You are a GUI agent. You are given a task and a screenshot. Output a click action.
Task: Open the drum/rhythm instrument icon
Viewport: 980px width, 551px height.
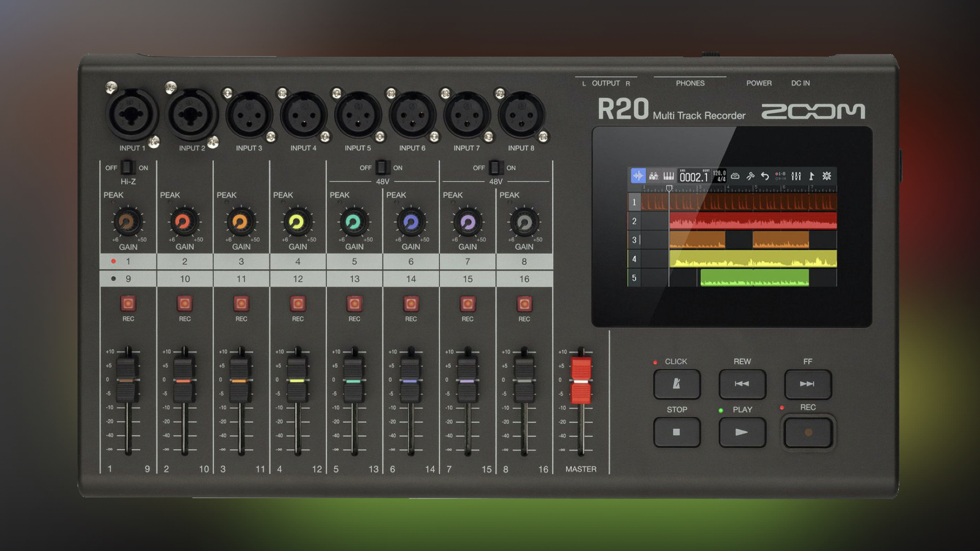[653, 176]
